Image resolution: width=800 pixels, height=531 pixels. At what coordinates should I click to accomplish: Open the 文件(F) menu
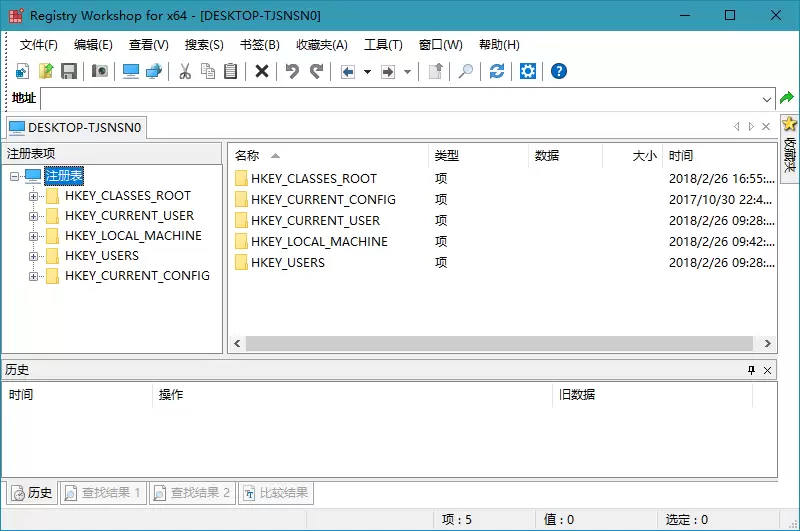39,45
